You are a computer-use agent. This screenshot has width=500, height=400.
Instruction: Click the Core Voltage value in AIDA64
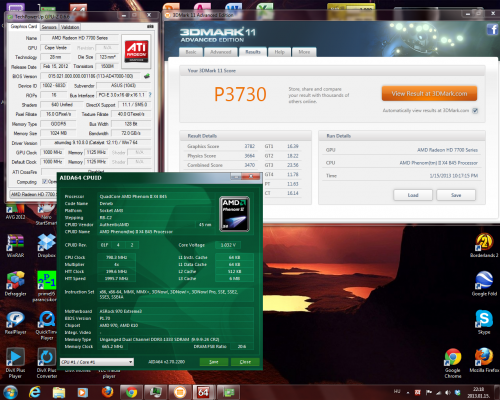pyautogui.click(x=228, y=245)
